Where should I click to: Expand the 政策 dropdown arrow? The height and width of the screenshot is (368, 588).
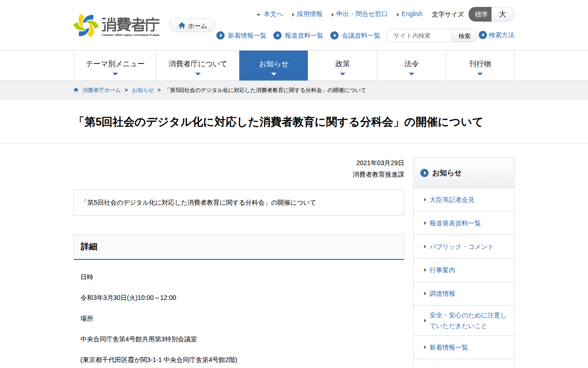tap(343, 74)
